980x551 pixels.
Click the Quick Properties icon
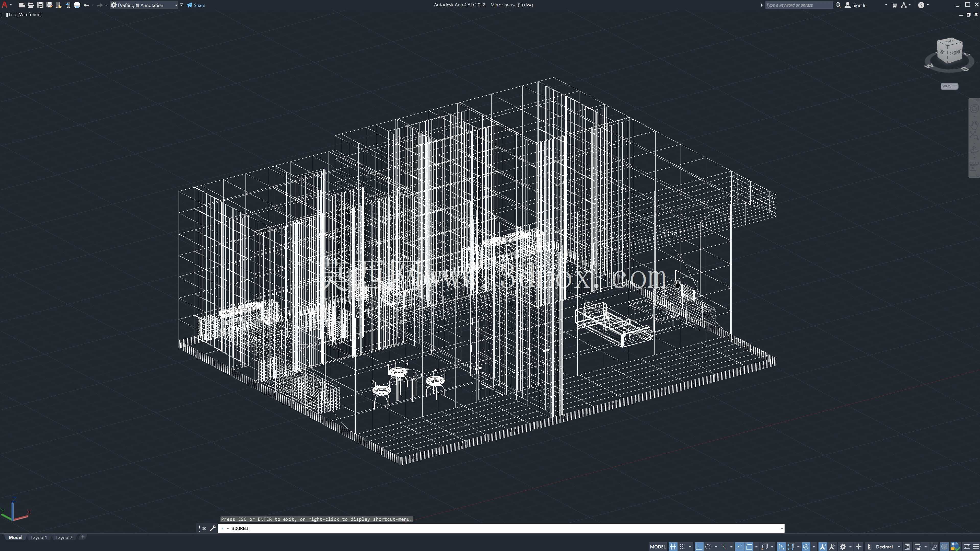click(x=907, y=546)
